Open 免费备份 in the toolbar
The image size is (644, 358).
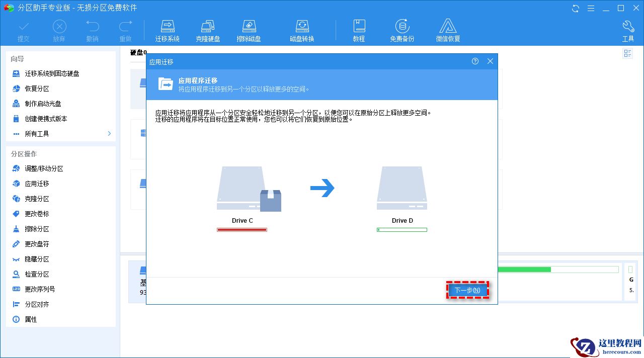[401, 29]
